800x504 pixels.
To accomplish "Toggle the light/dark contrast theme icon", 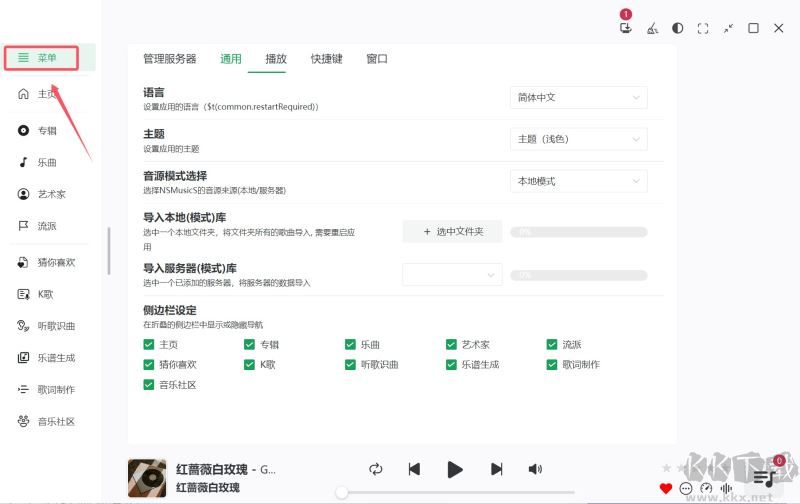I will [x=678, y=28].
